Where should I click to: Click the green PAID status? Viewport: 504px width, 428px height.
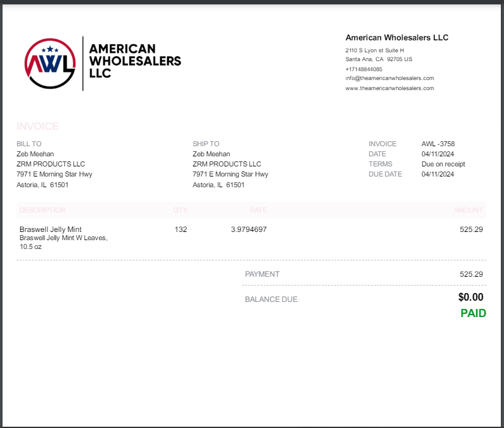[x=473, y=313]
